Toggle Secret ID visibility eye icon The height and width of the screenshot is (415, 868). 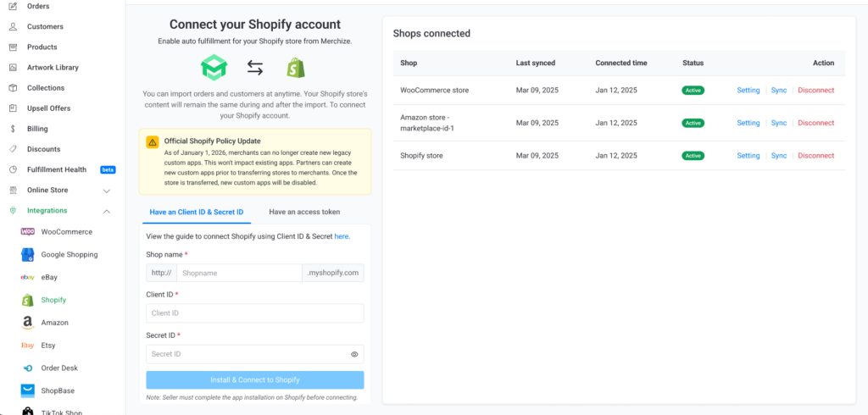[354, 355]
